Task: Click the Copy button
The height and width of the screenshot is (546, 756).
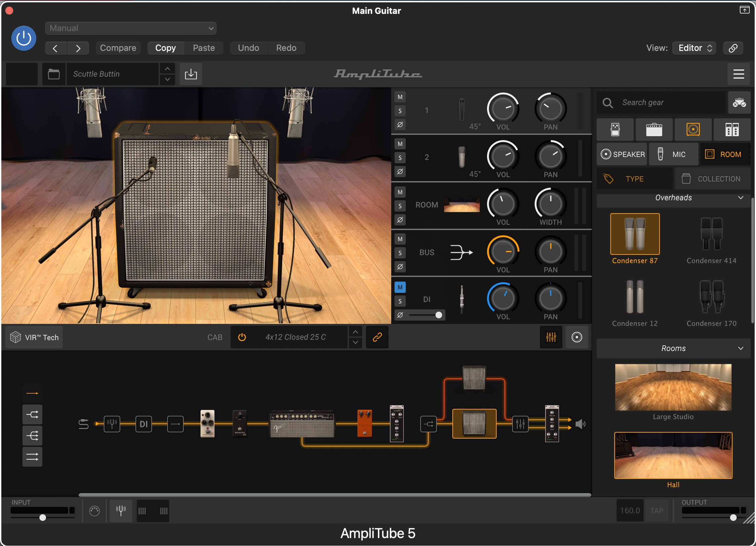Action: click(x=165, y=48)
